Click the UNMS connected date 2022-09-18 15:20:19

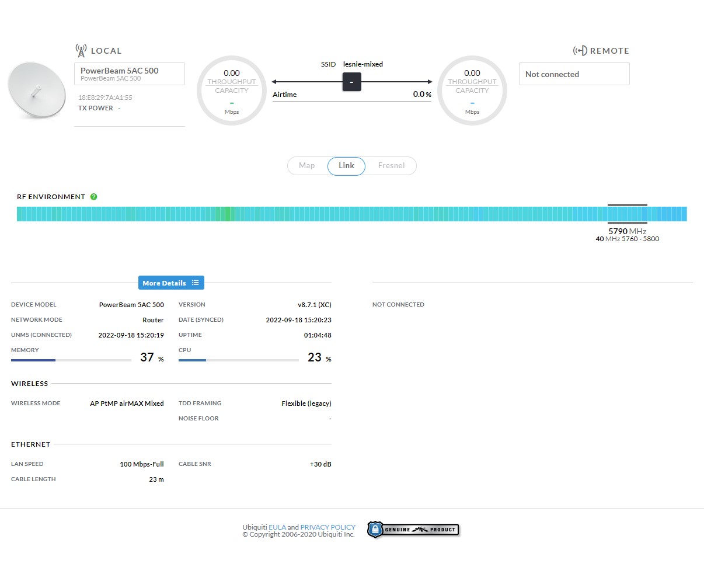click(x=131, y=335)
